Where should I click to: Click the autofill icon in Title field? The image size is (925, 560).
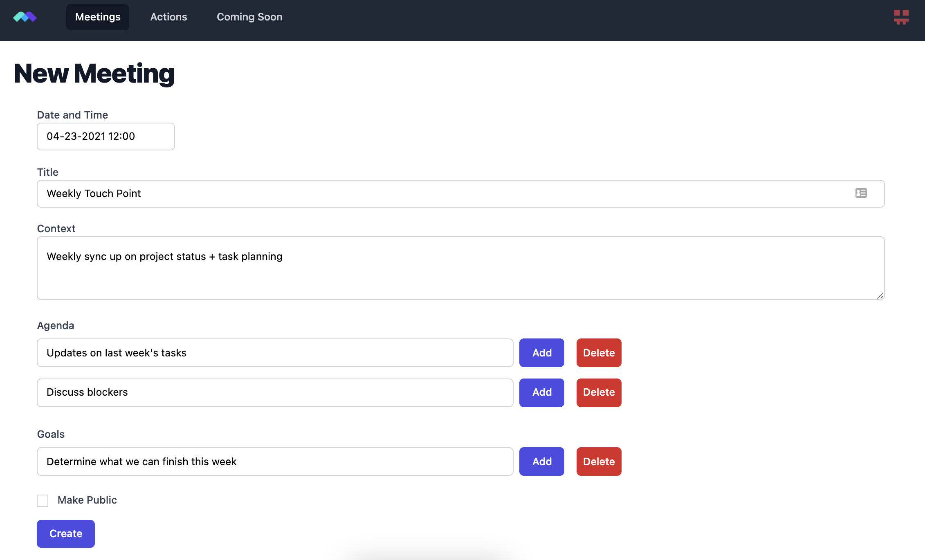point(861,193)
